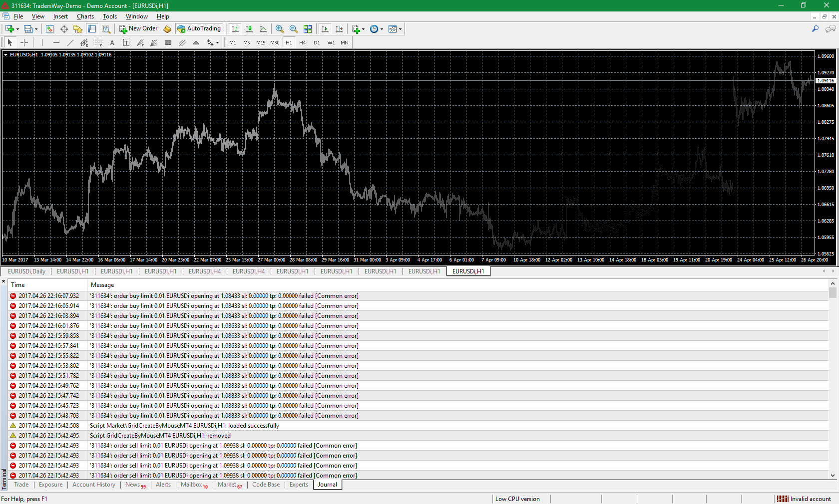Select the H4 timeframe button
The height and width of the screenshot is (504, 839).
pos(302,43)
